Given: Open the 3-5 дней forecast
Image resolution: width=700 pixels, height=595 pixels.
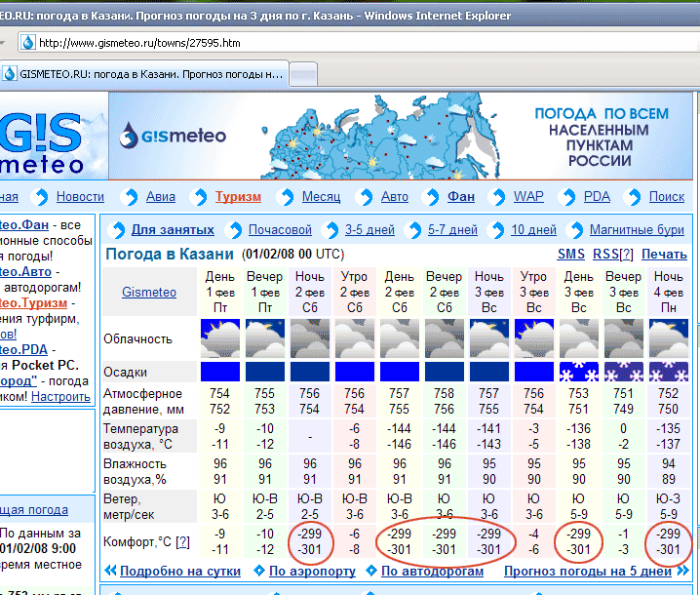Looking at the screenshot, I should [x=369, y=229].
